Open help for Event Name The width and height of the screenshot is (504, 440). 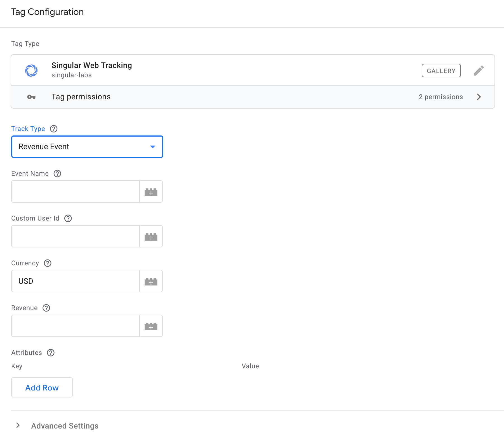(57, 174)
